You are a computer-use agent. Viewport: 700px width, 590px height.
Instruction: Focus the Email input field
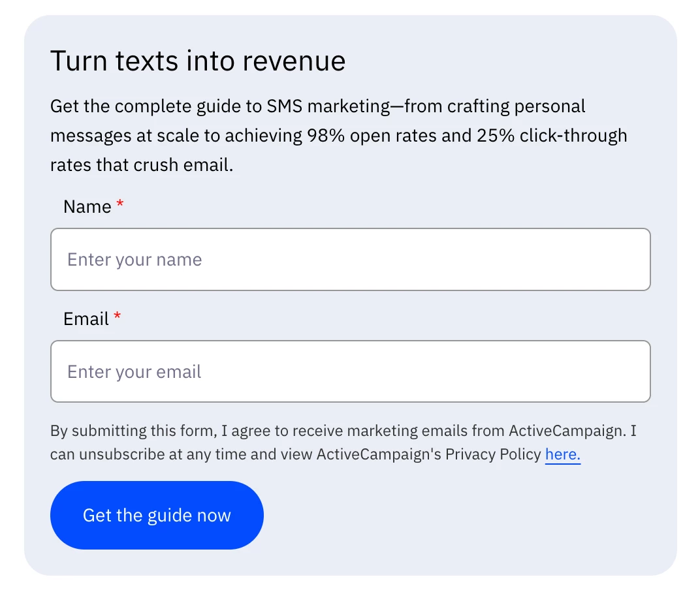click(x=350, y=371)
